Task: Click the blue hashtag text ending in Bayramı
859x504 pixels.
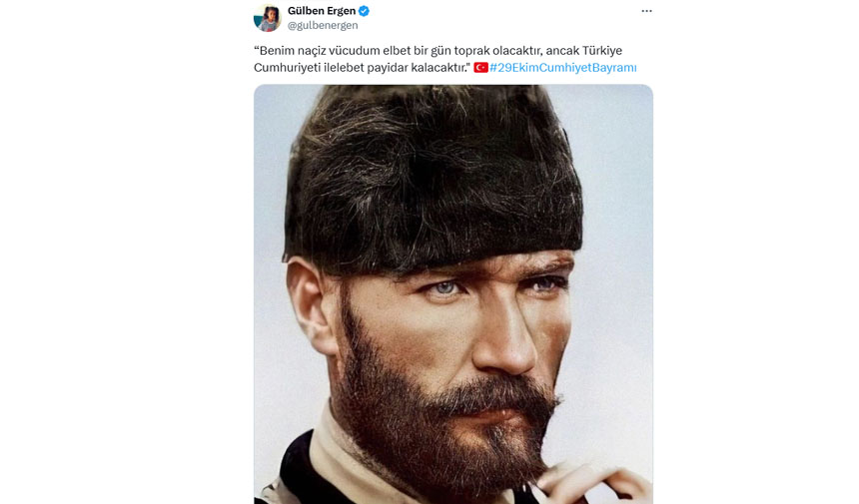Action: [562, 68]
